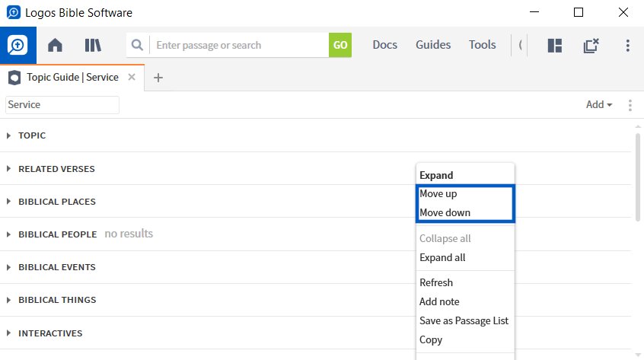644x360 pixels.
Task: Open the main toolbar kebab menu
Action: (627, 45)
